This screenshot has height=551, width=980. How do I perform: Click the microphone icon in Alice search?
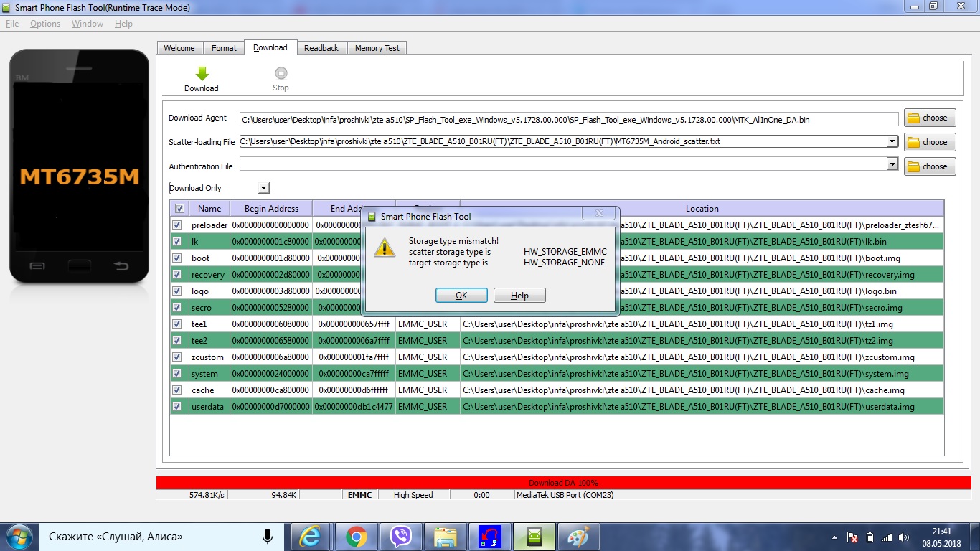tap(268, 536)
